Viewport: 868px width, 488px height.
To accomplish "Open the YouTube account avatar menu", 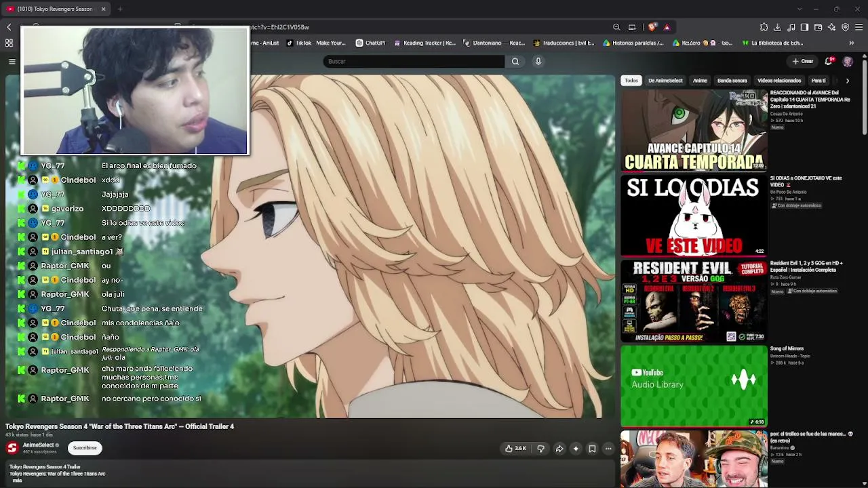I will (x=848, y=61).
